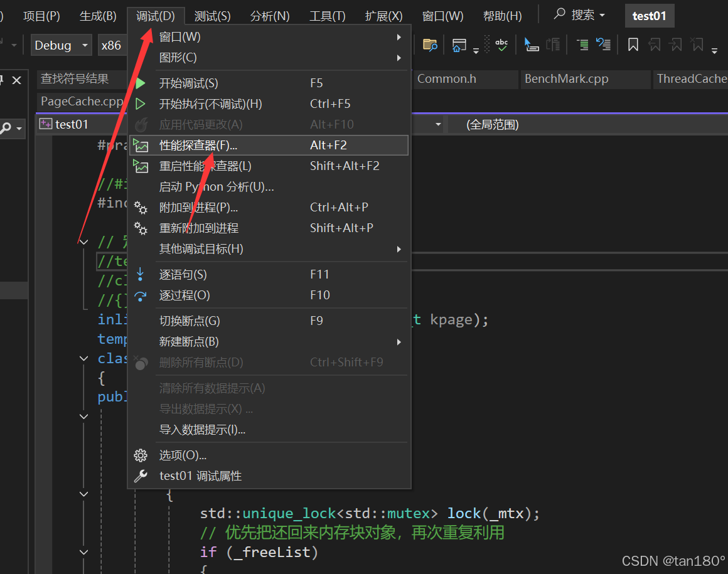Go to previous bookmark icon
The width and height of the screenshot is (728, 574).
coord(655,45)
